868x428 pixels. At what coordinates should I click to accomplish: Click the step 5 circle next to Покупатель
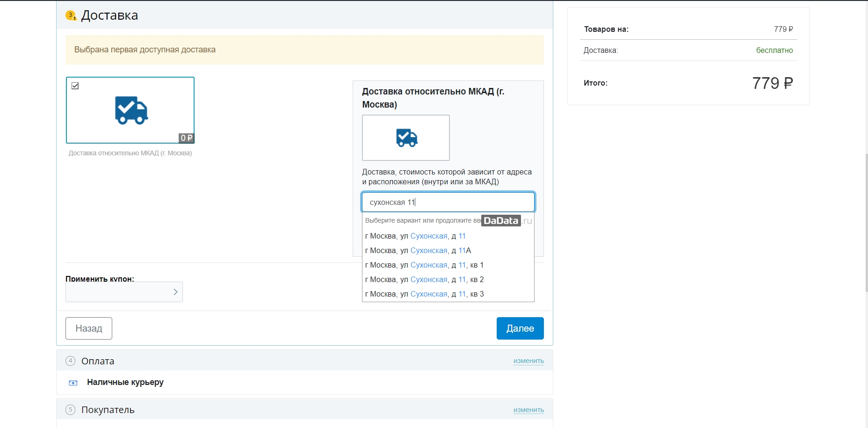(x=70, y=410)
